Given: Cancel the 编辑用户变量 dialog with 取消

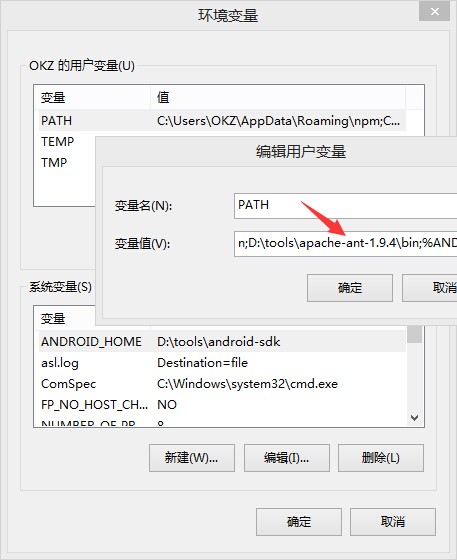Looking at the screenshot, I should coord(430,288).
